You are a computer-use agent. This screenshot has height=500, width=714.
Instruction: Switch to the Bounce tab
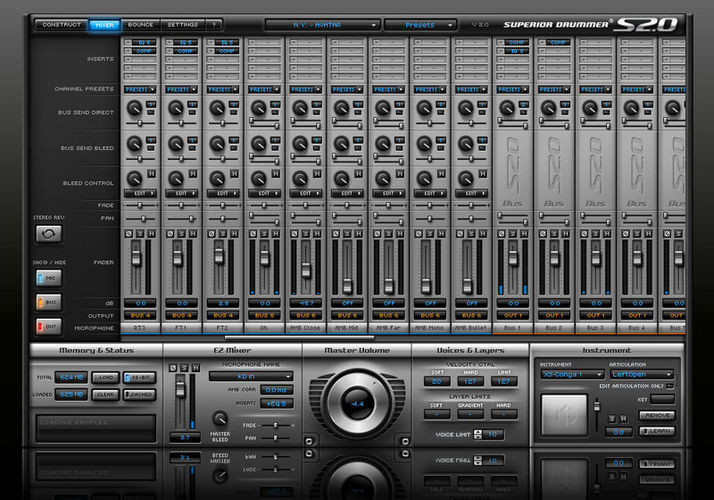tap(141, 25)
